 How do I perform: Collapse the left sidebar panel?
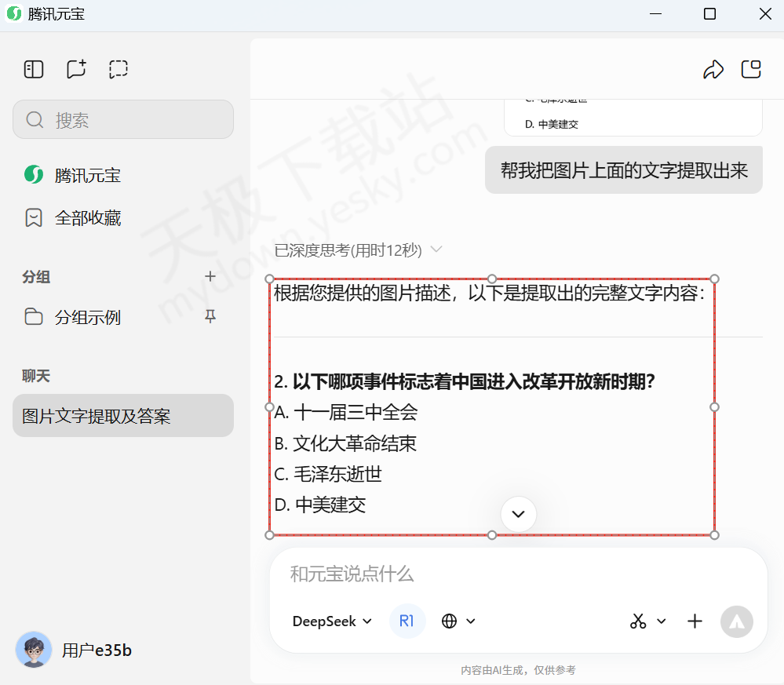(33, 69)
